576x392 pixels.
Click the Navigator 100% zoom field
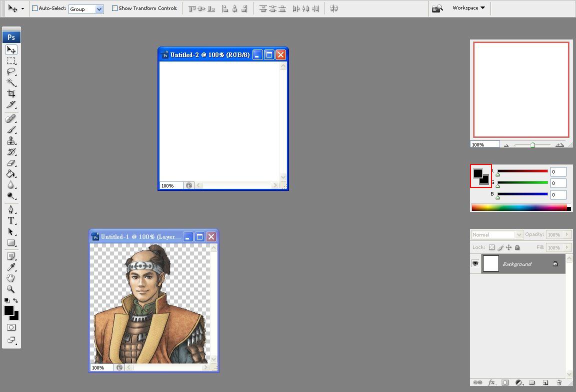485,144
